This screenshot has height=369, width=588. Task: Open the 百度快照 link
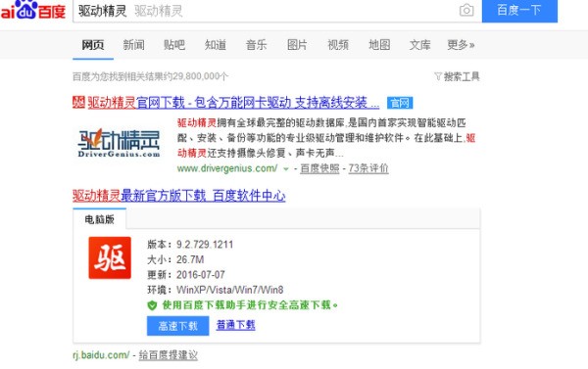click(319, 168)
